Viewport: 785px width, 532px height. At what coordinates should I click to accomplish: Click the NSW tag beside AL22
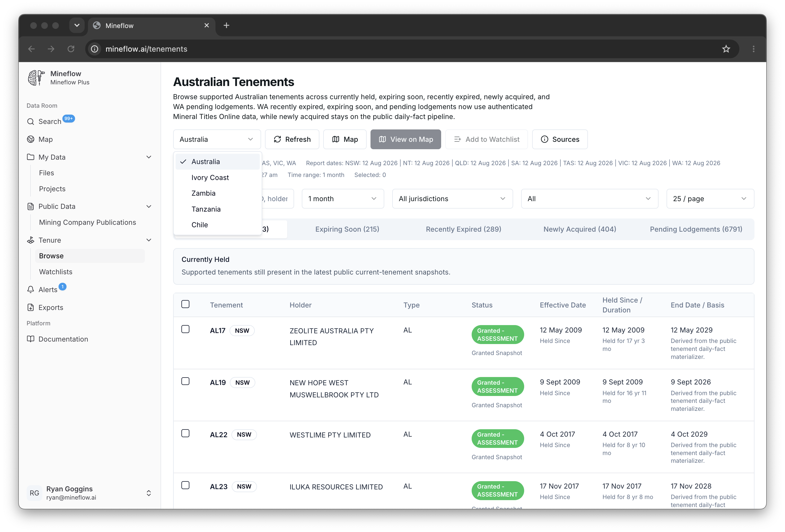[244, 434]
